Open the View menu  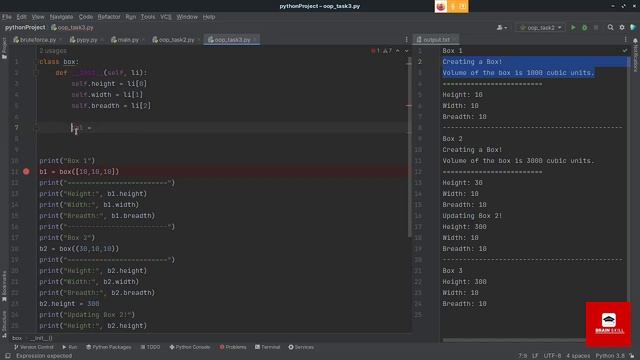[38, 17]
